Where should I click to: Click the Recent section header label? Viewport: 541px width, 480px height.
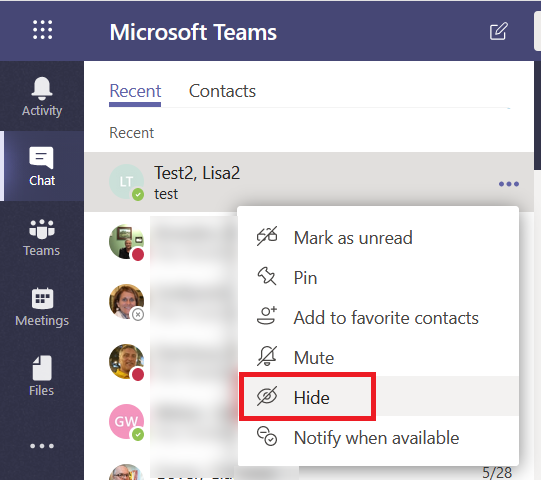point(131,133)
